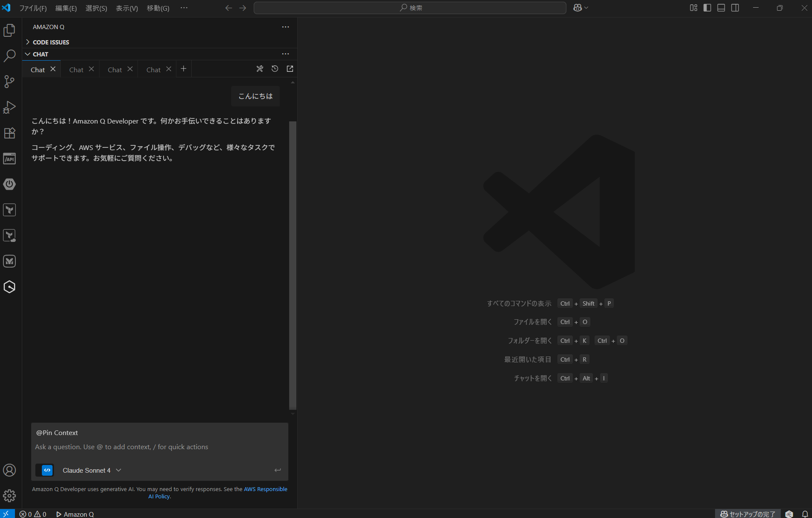Toggle the primary side bar
The width and height of the screenshot is (812, 518).
coord(707,8)
